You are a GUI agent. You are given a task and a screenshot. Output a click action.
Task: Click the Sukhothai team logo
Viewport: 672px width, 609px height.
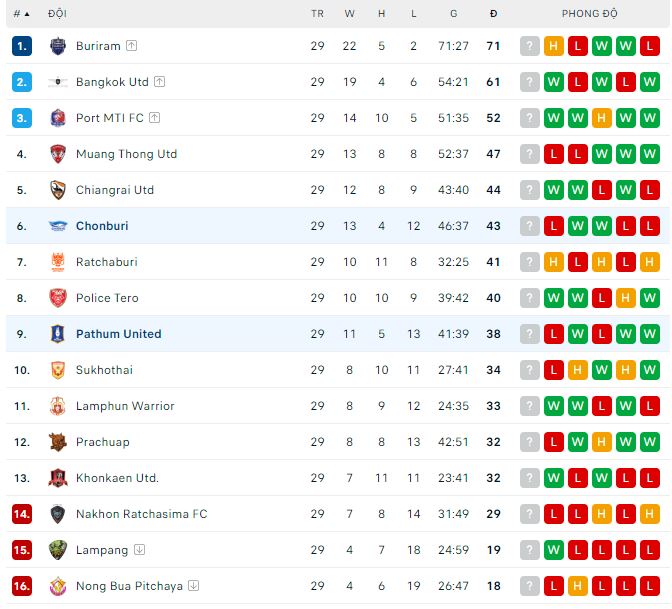(58, 370)
